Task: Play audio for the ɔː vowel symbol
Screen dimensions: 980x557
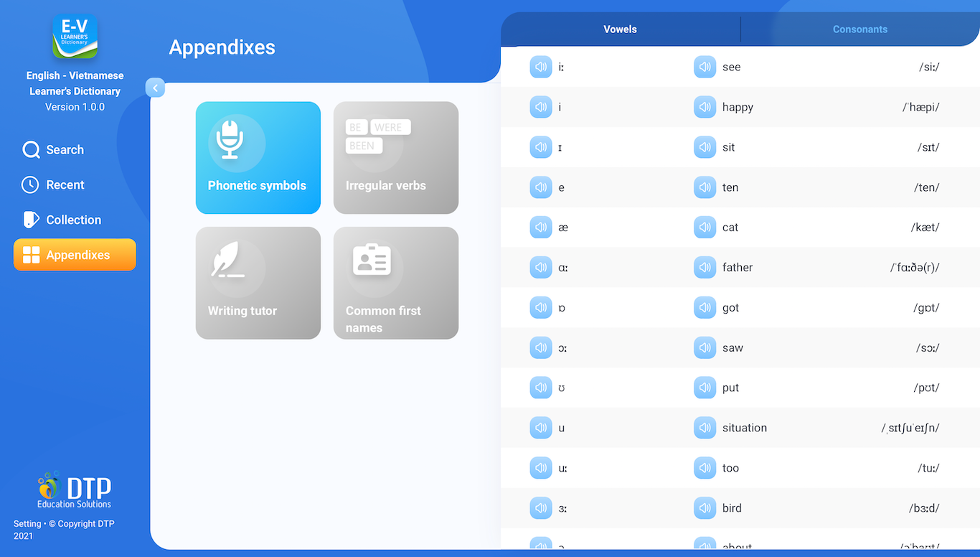Action: 541,348
